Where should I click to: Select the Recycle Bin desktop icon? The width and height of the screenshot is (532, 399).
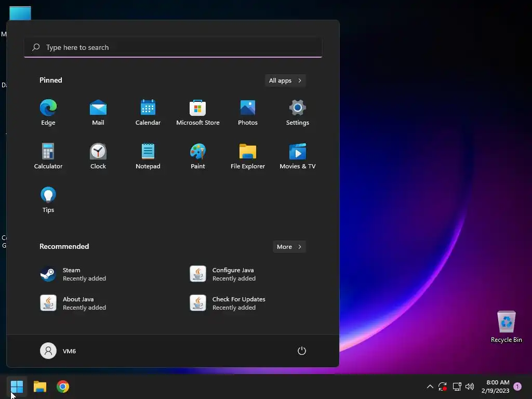506,327
